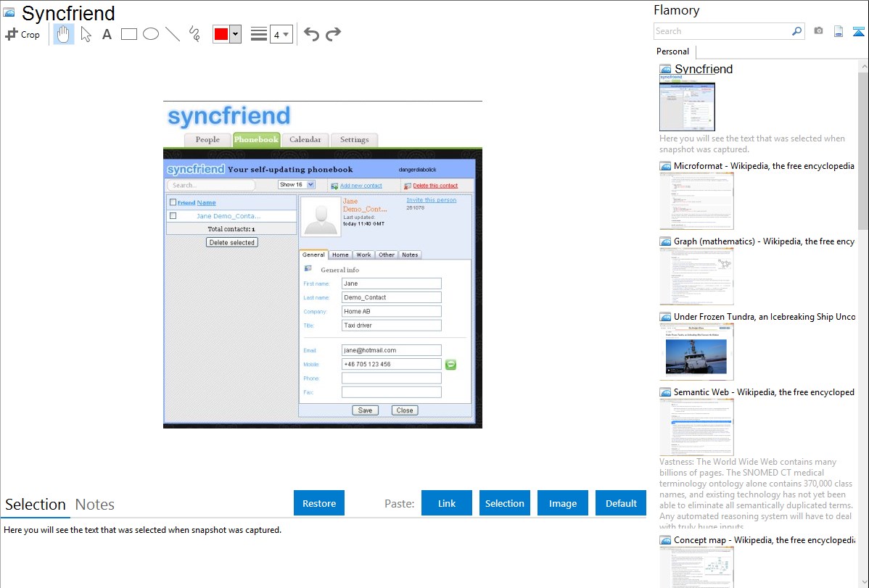869x588 pixels.
Task: Click the Save button in contact form
Action: pyautogui.click(x=365, y=410)
